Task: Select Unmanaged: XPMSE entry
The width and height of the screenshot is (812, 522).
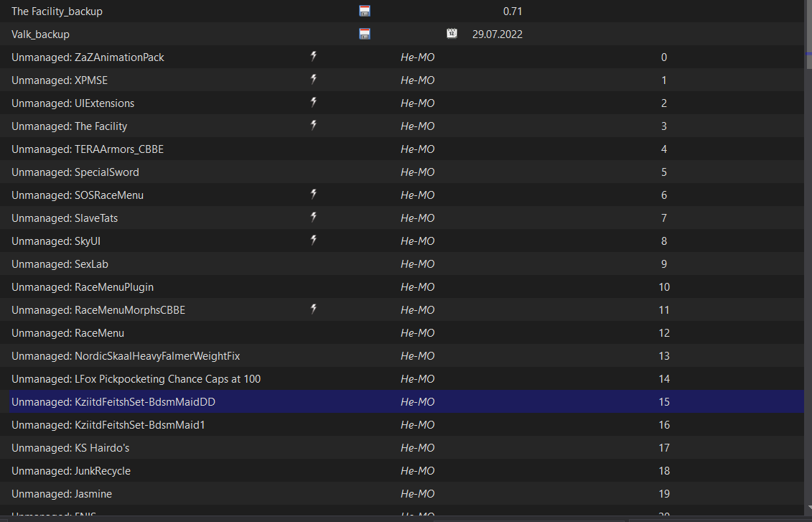Action: tap(402, 80)
